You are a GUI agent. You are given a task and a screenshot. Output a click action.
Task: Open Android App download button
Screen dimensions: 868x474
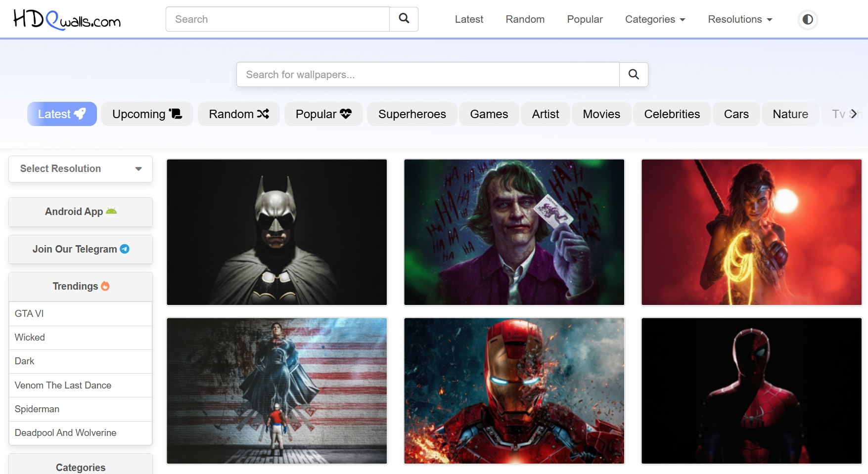pyautogui.click(x=81, y=212)
